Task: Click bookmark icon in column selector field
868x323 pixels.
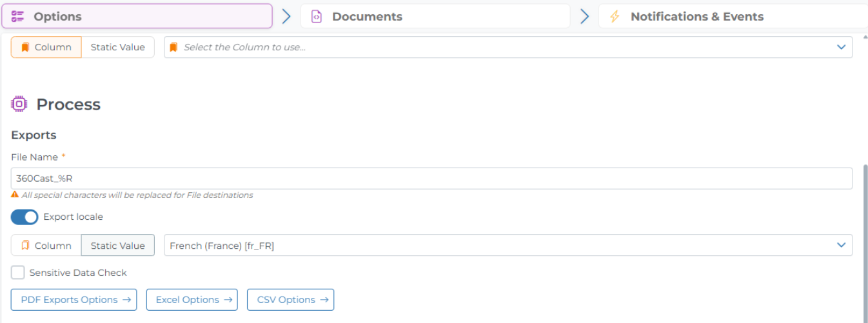Action: point(173,47)
